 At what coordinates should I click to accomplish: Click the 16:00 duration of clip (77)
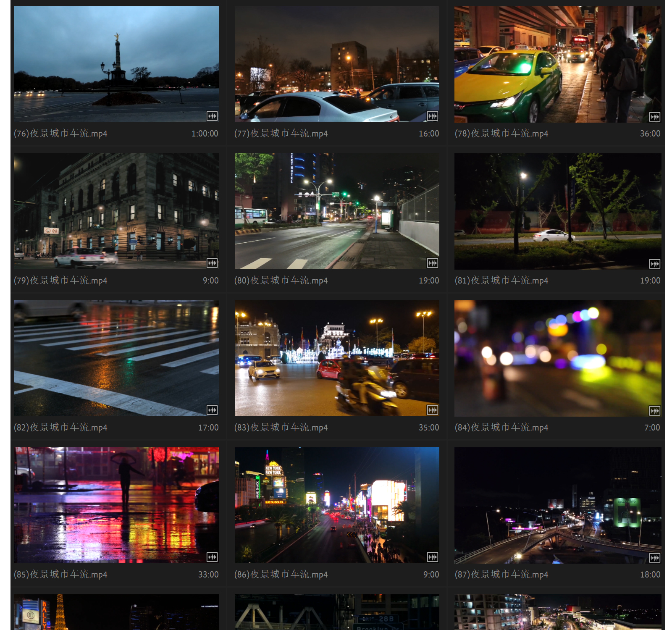429,134
